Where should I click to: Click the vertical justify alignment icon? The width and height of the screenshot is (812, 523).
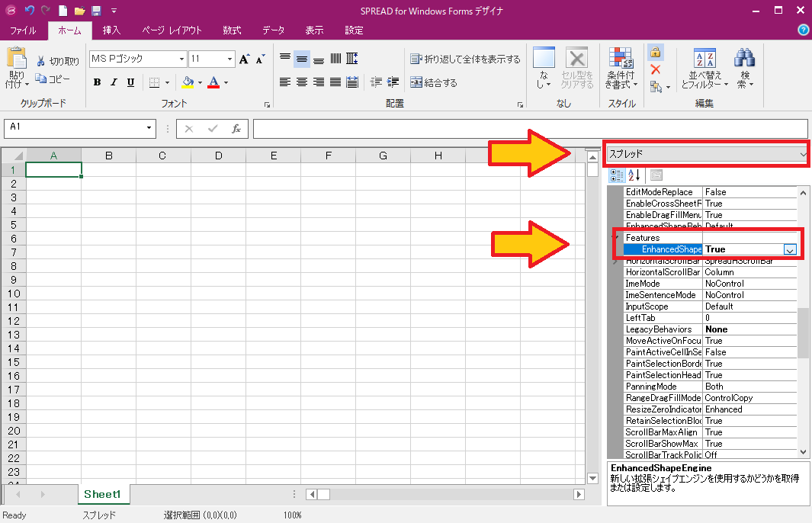tap(335, 59)
